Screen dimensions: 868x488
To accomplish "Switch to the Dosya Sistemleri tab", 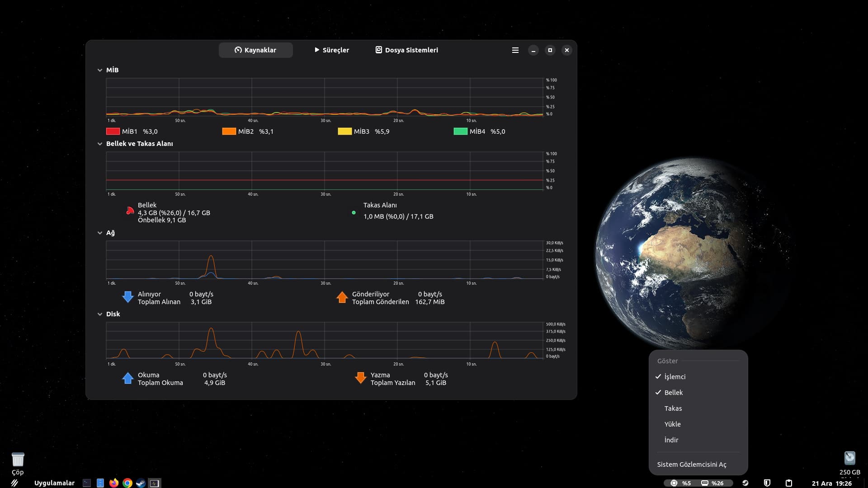I will coord(406,50).
